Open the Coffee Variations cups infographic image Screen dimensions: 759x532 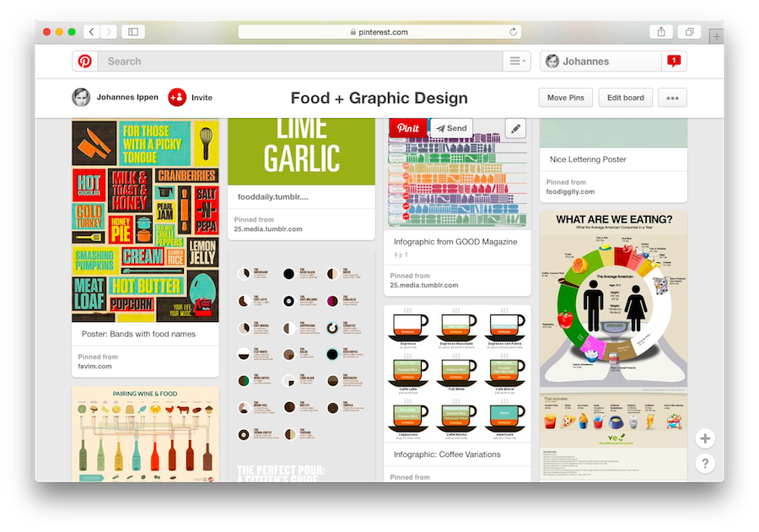point(457,373)
